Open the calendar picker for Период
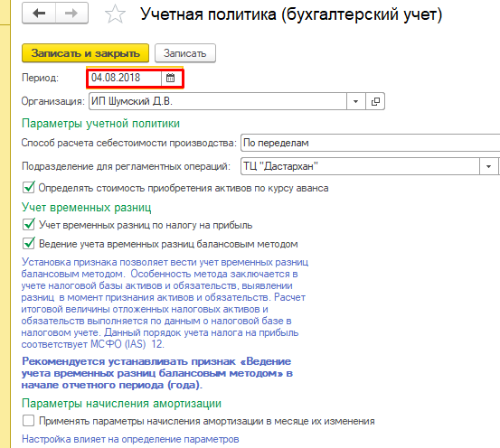 click(171, 78)
